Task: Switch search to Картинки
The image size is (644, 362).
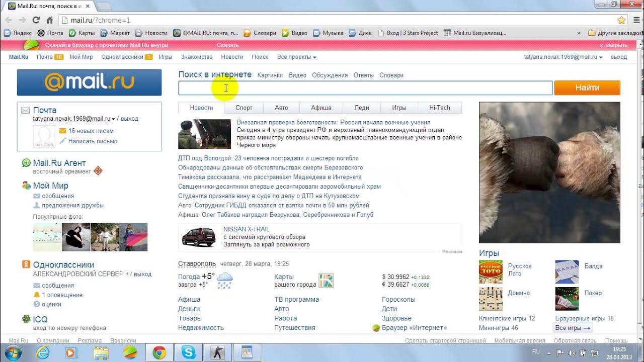Action: 270,75
